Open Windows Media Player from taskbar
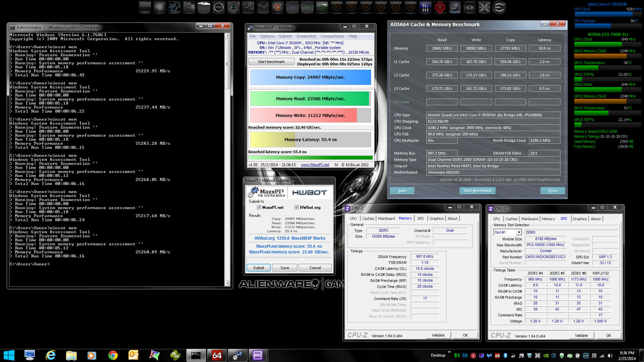The image size is (644, 362). coord(92,355)
